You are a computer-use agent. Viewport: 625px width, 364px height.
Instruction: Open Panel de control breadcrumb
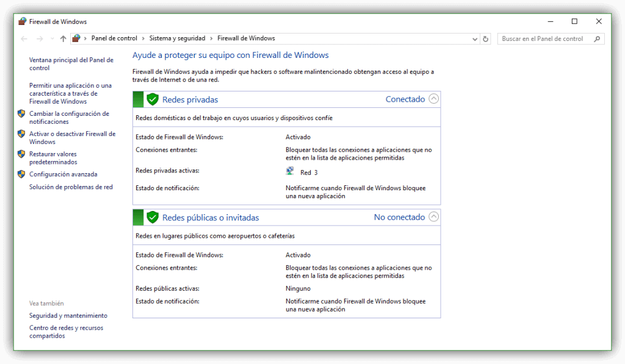coord(114,38)
